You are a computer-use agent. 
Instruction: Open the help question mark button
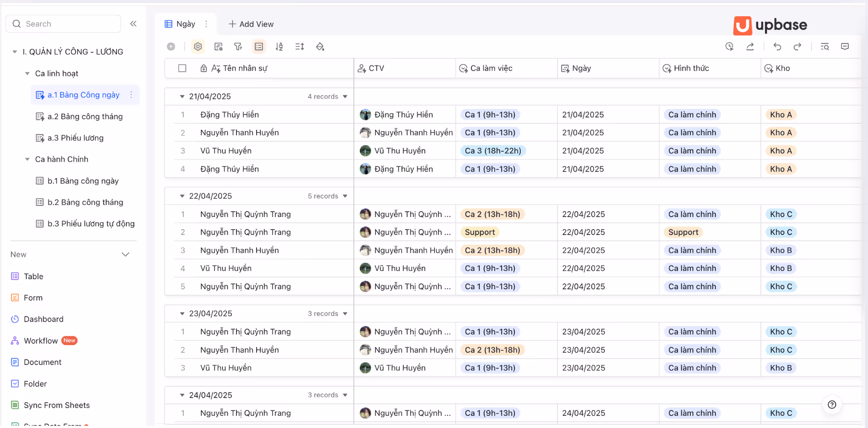832,404
